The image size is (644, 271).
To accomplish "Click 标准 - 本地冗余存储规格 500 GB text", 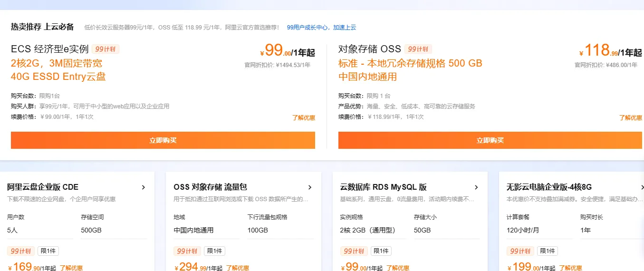I will pyautogui.click(x=410, y=63).
